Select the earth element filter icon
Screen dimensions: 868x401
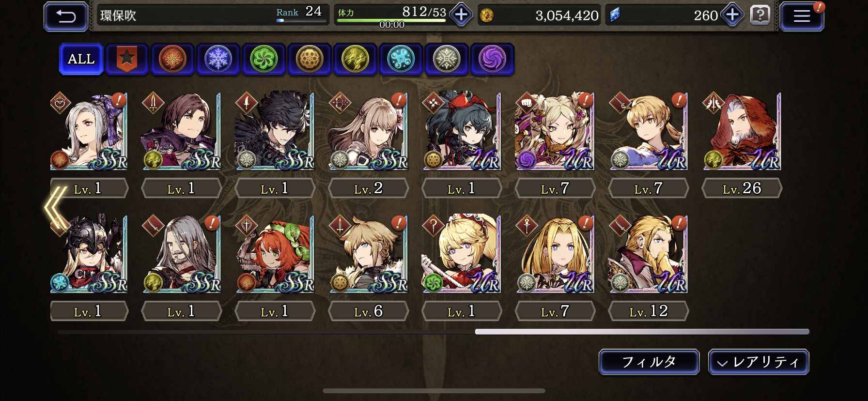[x=310, y=59]
